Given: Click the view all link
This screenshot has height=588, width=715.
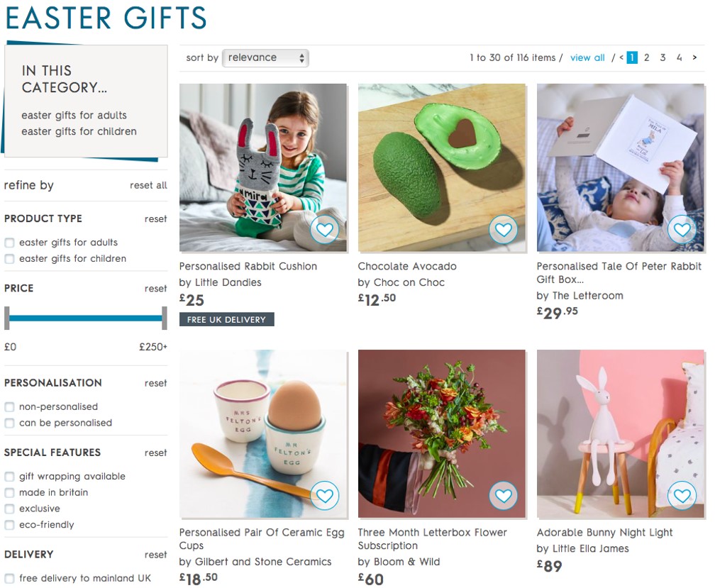Looking at the screenshot, I should pos(587,58).
